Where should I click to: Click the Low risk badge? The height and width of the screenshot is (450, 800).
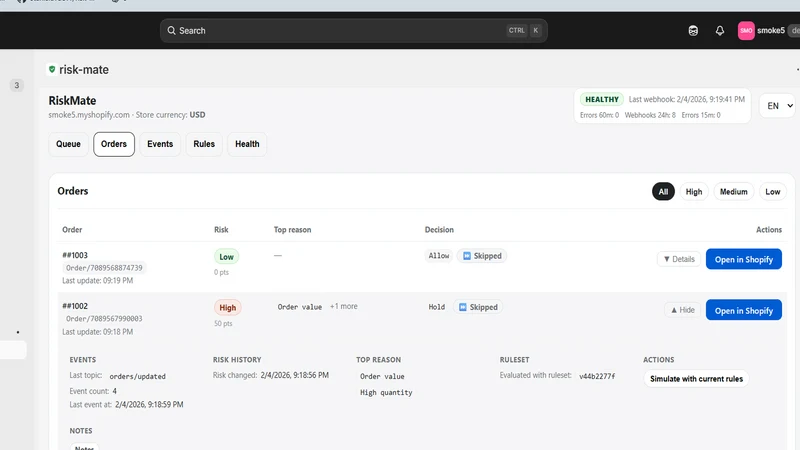click(x=226, y=257)
